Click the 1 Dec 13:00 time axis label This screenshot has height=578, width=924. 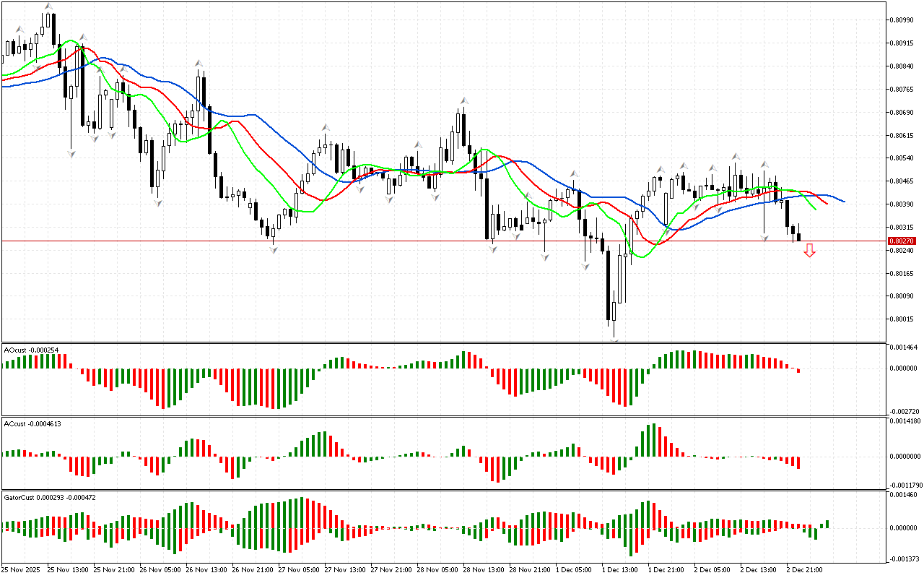click(619, 569)
